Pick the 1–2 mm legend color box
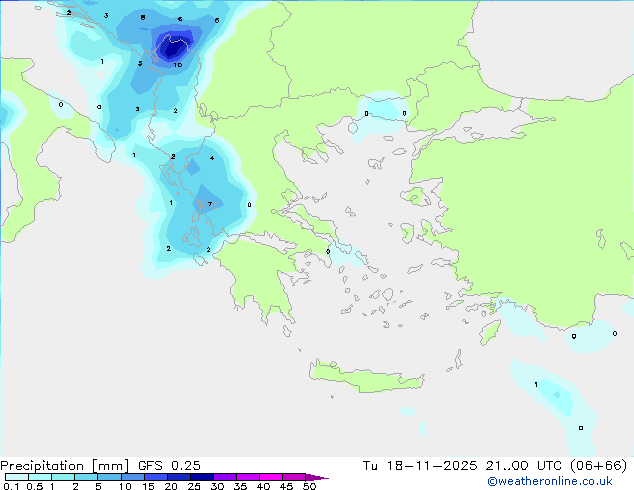 tap(63, 477)
